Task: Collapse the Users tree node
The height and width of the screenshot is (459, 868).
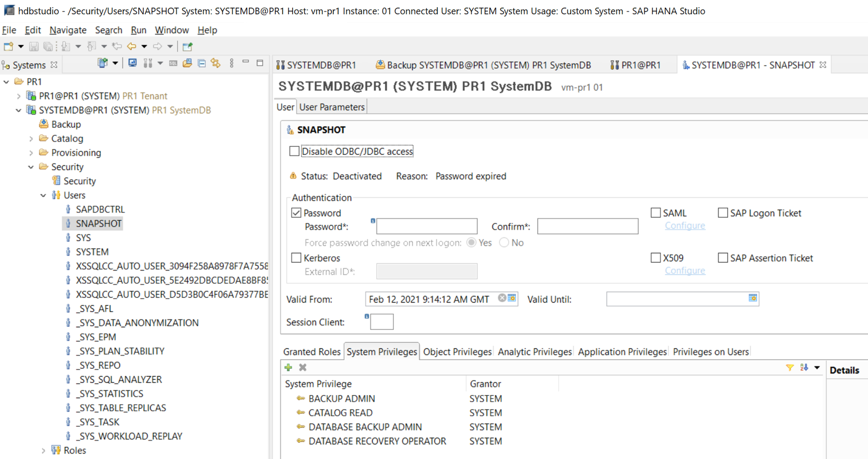Action: [x=44, y=196]
